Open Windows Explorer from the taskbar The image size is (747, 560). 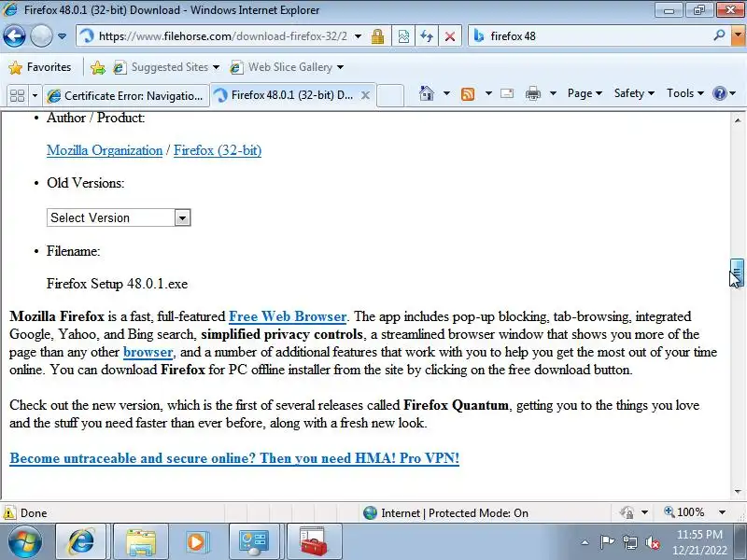tap(141, 541)
